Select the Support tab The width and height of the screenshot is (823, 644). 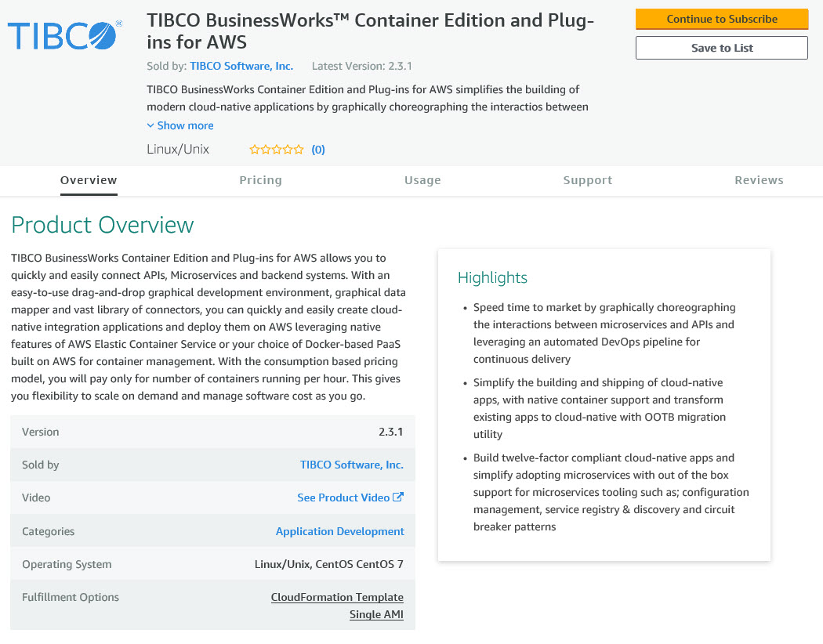(587, 180)
